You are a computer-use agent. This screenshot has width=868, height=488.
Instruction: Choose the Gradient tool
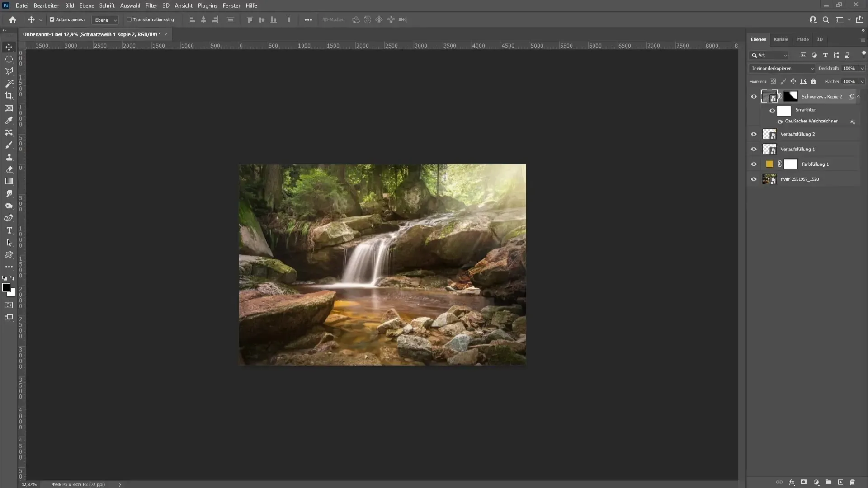(x=9, y=181)
